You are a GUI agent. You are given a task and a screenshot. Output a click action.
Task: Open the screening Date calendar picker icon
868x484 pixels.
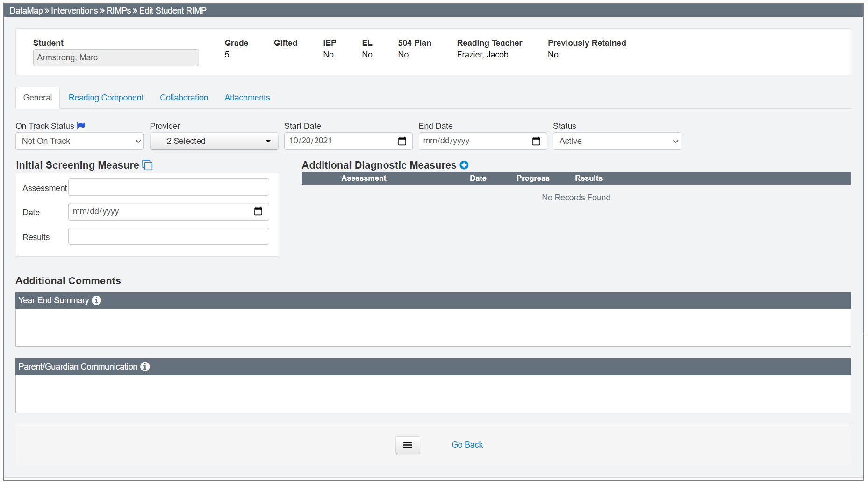pos(258,212)
